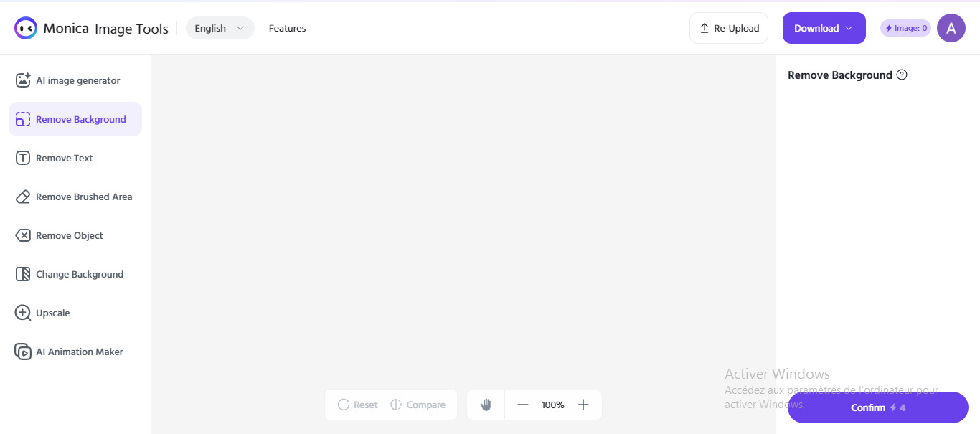Click the Monica logo icon

[26, 28]
